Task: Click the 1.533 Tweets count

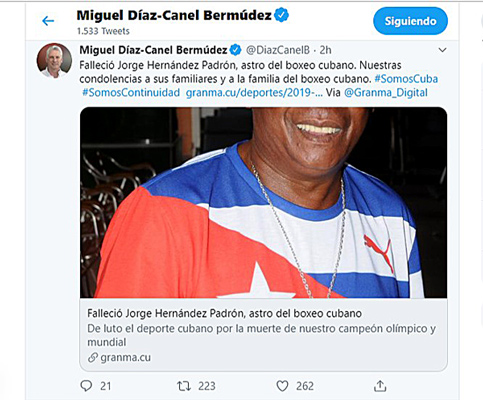Action: [103, 31]
